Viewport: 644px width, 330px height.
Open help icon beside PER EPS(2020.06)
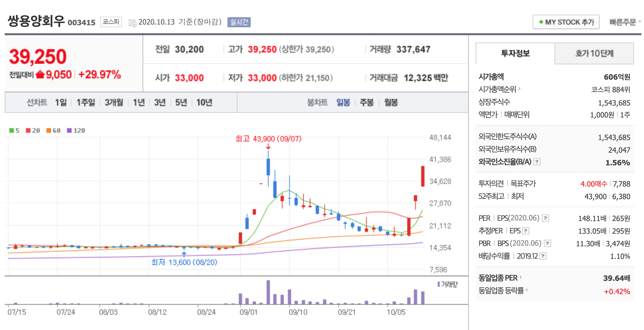click(x=546, y=218)
